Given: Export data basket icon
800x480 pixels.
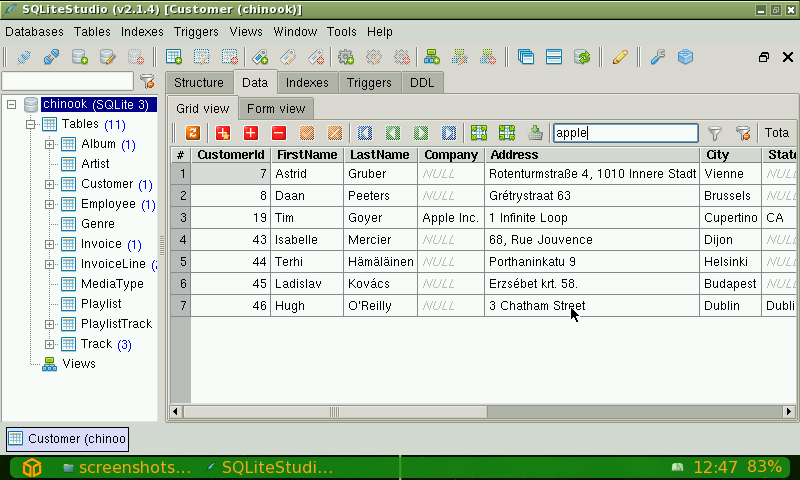Looking at the screenshot, I should pos(535,133).
